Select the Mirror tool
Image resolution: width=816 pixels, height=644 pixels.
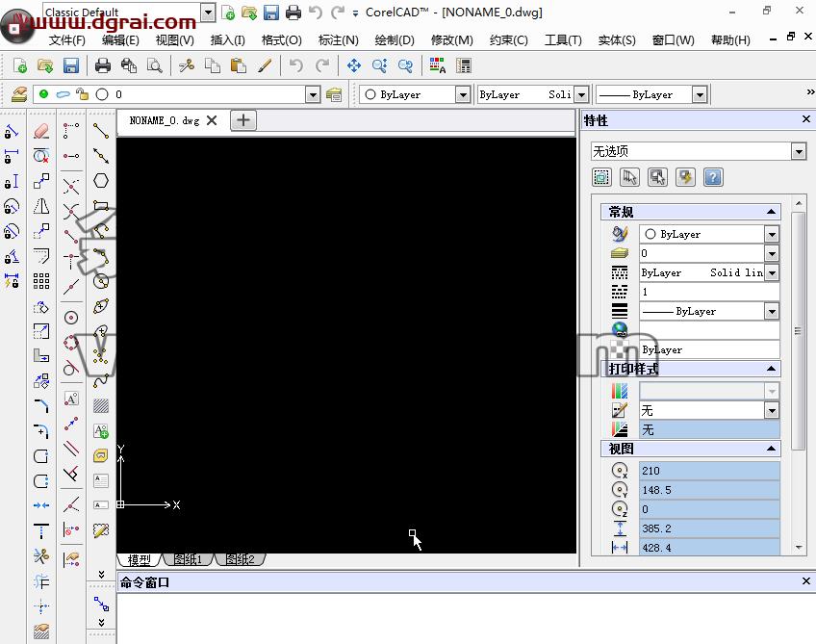41,206
